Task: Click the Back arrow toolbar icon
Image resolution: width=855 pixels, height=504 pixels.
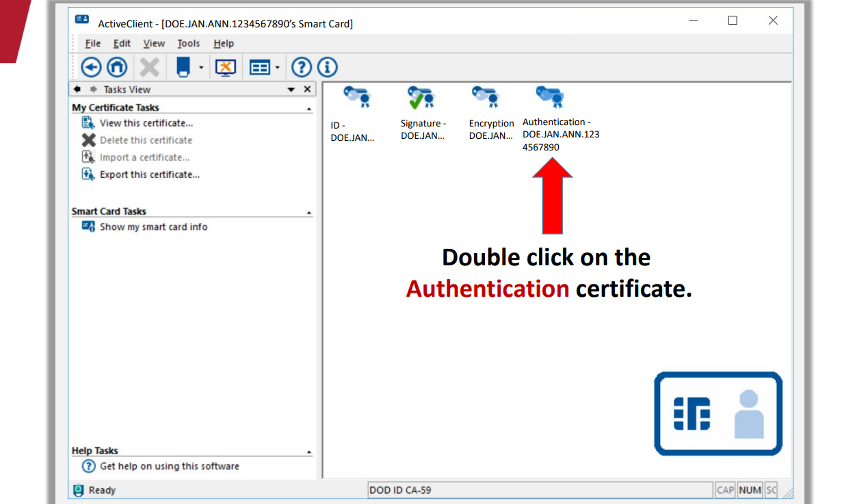Action: [91, 67]
